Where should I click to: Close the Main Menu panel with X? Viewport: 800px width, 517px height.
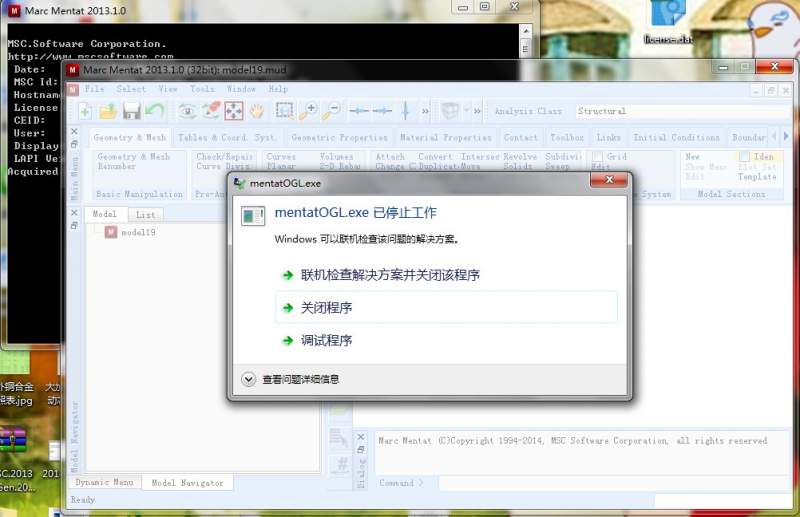coord(74,132)
